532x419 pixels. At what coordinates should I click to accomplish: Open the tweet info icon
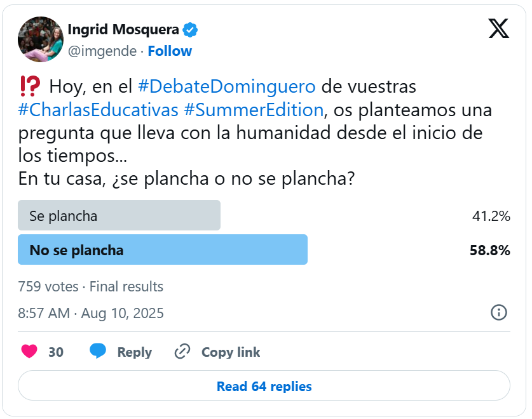tap(499, 312)
